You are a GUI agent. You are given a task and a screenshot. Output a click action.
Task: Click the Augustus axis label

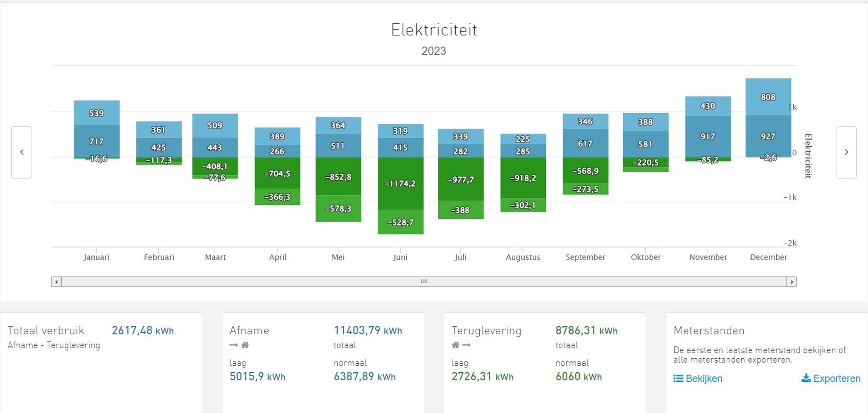click(x=523, y=257)
